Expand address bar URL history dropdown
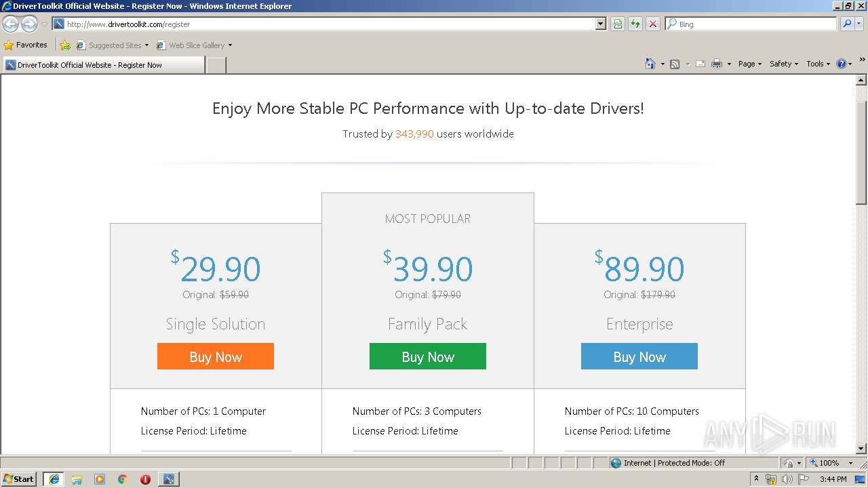 click(601, 24)
